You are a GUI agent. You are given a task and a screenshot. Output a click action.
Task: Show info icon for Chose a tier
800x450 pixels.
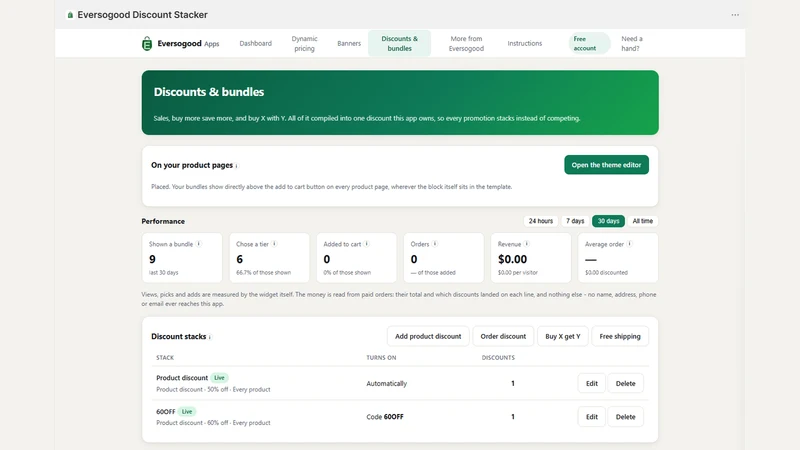[274, 244]
